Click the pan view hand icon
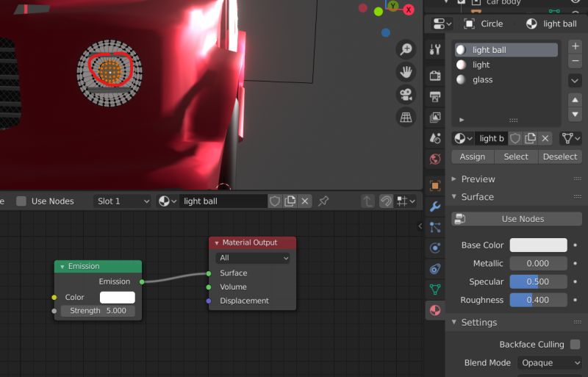 click(406, 71)
